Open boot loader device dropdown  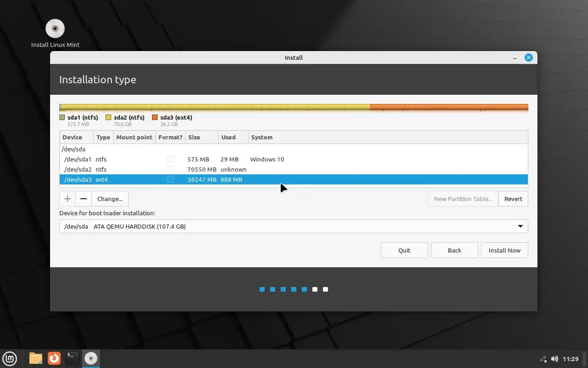point(294,226)
